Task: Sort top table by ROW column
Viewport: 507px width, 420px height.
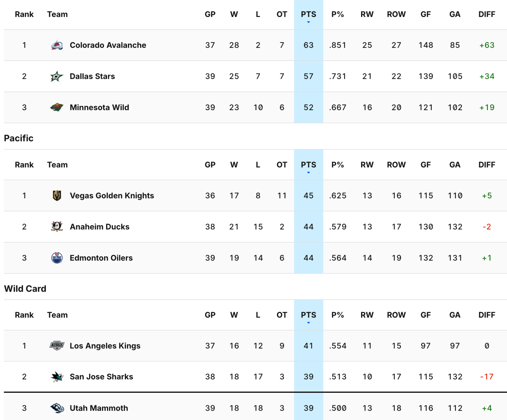Action: coord(396,14)
